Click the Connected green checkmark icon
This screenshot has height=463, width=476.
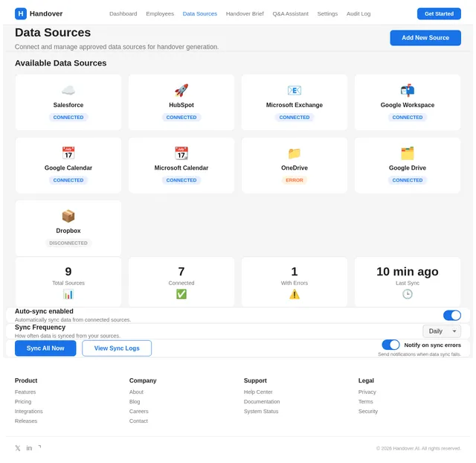point(181,294)
